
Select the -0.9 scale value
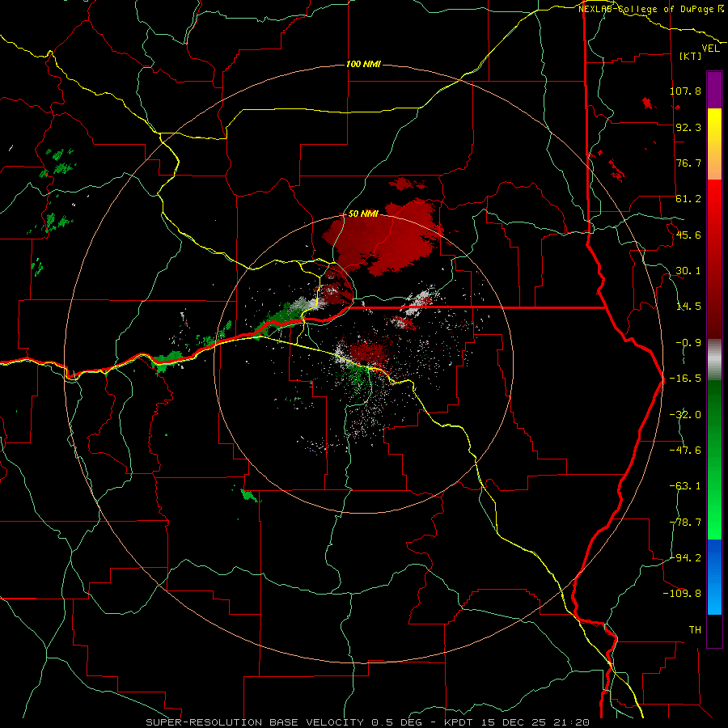(688, 343)
